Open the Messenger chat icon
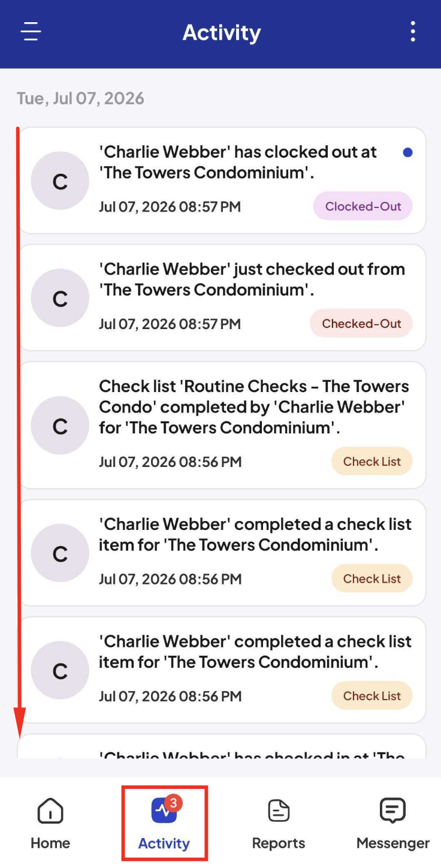Viewport: 441px width, 868px height. [393, 811]
